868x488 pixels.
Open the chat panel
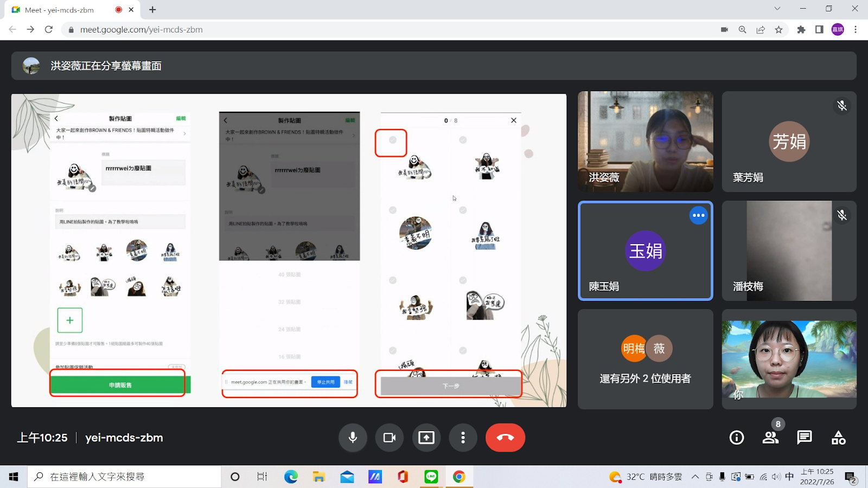[805, 438]
